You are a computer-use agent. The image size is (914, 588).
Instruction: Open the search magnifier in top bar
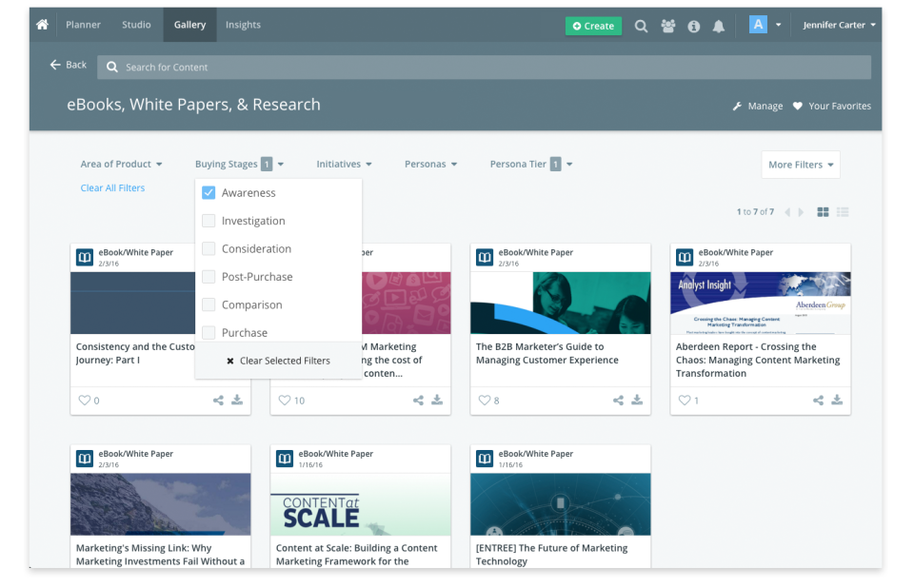point(641,26)
